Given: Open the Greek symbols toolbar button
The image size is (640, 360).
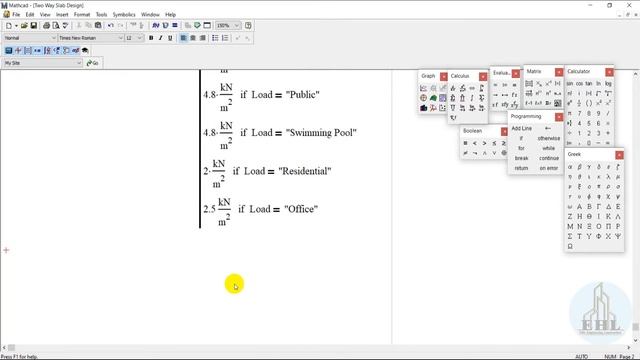Looking at the screenshot, I should point(76,51).
